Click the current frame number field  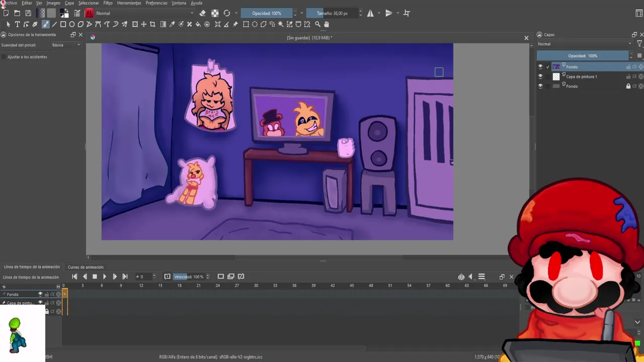(x=143, y=277)
